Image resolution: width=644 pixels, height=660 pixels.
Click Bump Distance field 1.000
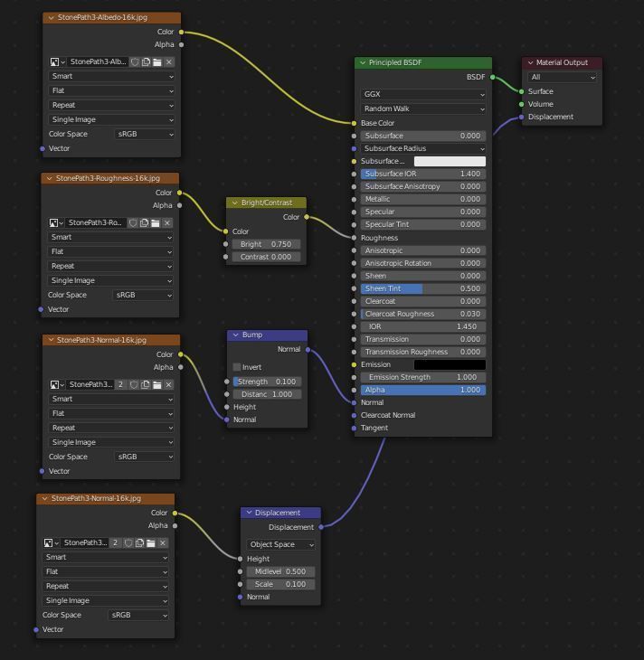(x=267, y=394)
